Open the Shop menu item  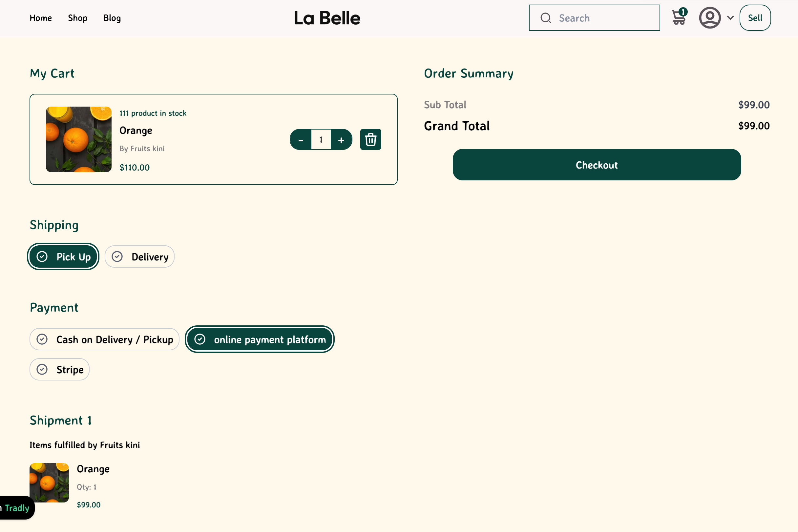(78, 18)
